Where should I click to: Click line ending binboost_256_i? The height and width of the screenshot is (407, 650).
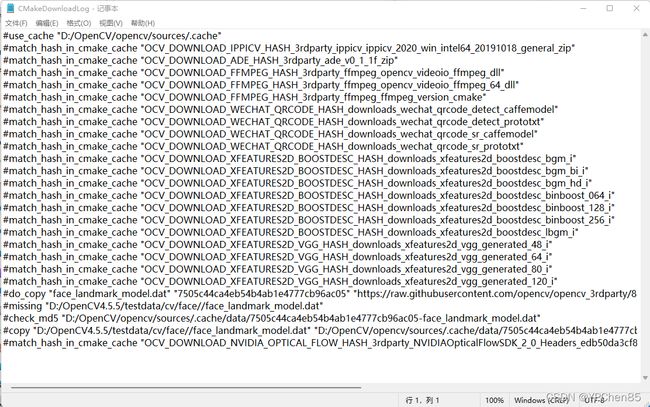[308, 220]
